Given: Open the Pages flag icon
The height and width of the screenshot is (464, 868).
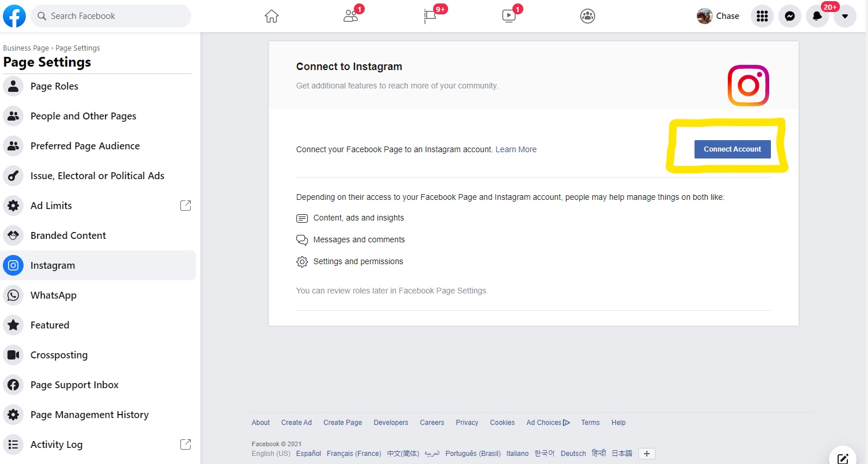Looking at the screenshot, I should 430,16.
